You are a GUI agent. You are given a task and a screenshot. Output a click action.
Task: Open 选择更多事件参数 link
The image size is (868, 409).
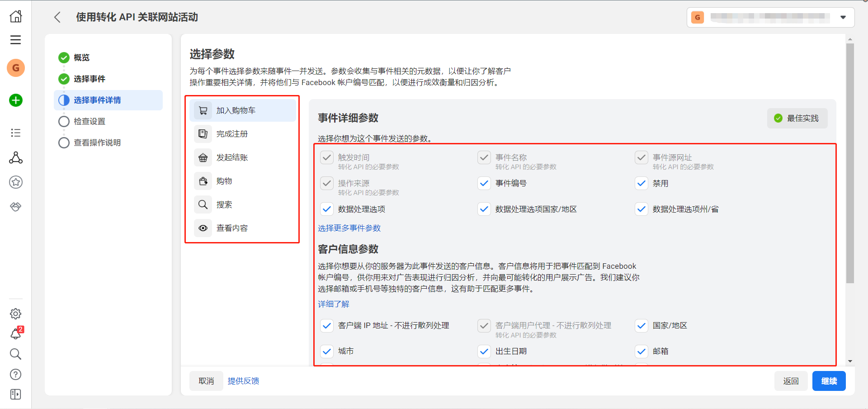[349, 228]
